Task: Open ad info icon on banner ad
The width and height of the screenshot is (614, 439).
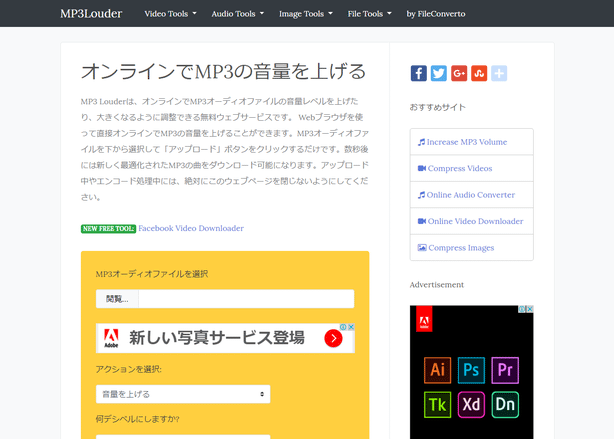Action: (x=343, y=327)
